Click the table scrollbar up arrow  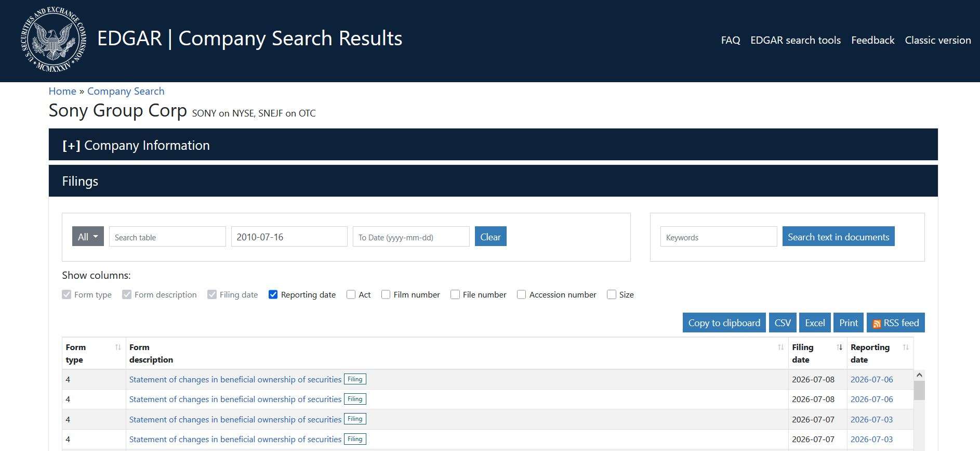click(x=919, y=375)
